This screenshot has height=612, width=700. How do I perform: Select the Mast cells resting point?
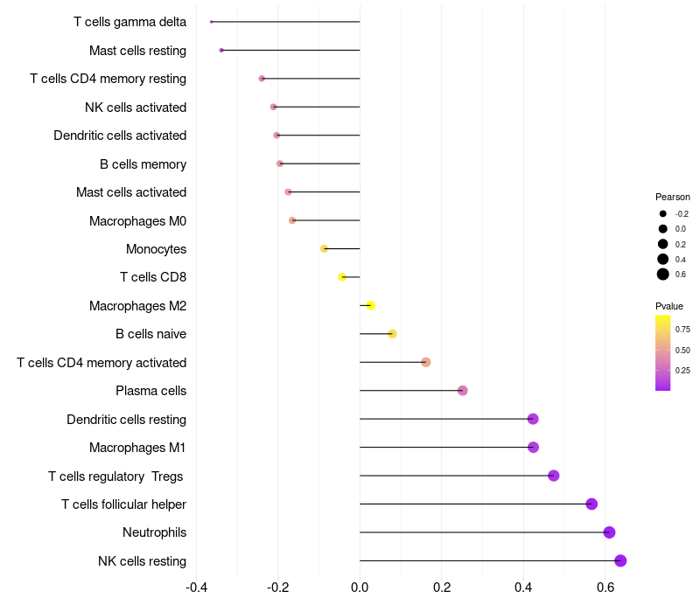pyautogui.click(x=221, y=51)
